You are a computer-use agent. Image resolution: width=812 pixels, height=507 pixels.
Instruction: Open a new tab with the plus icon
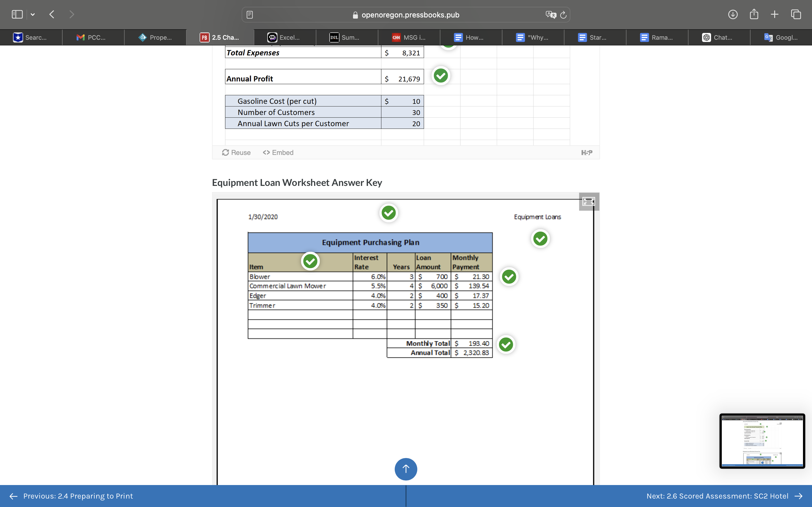(x=775, y=14)
